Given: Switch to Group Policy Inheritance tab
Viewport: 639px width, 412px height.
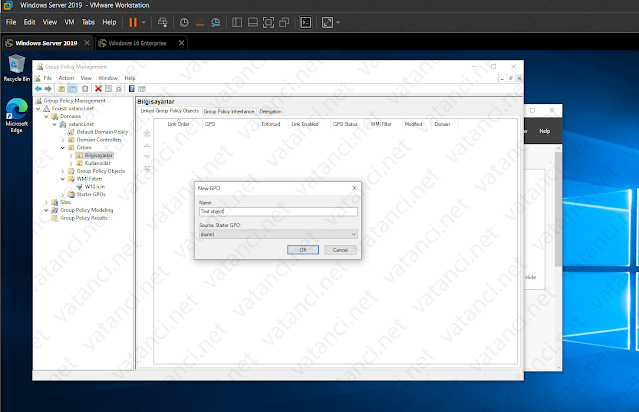Looking at the screenshot, I should point(229,111).
